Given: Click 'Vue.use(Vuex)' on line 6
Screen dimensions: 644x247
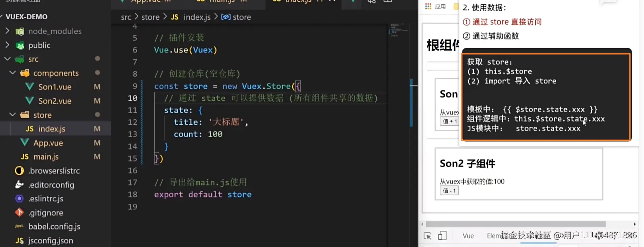Looking at the screenshot, I should click(x=186, y=50).
